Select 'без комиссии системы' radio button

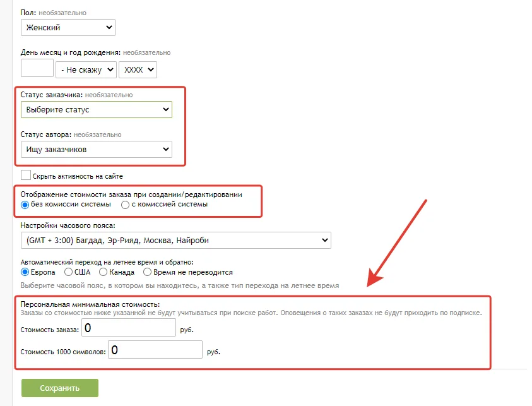(25, 205)
